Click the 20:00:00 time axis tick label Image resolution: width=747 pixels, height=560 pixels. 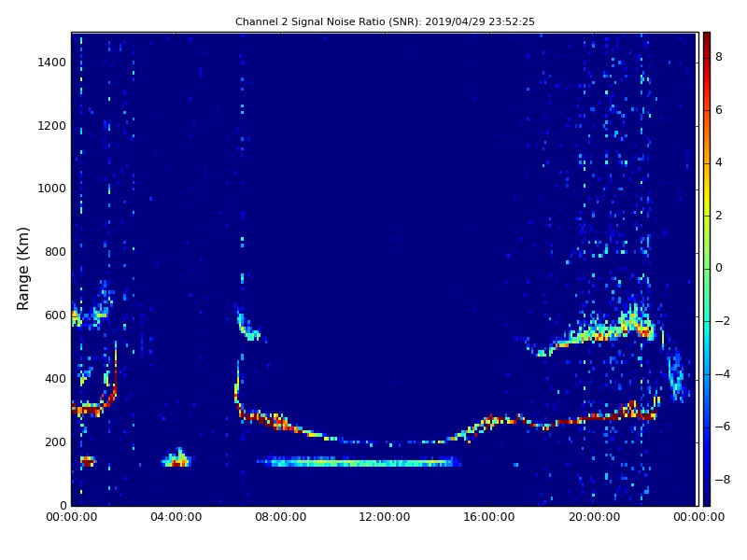tap(594, 518)
